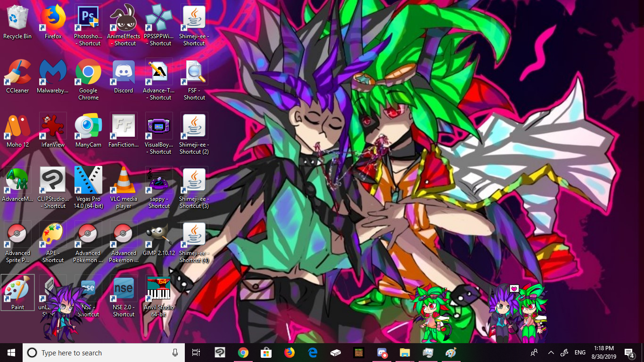Open the Minecraft taskbar icon
Viewport: 644px width, 362px height.
pyautogui.click(x=358, y=353)
